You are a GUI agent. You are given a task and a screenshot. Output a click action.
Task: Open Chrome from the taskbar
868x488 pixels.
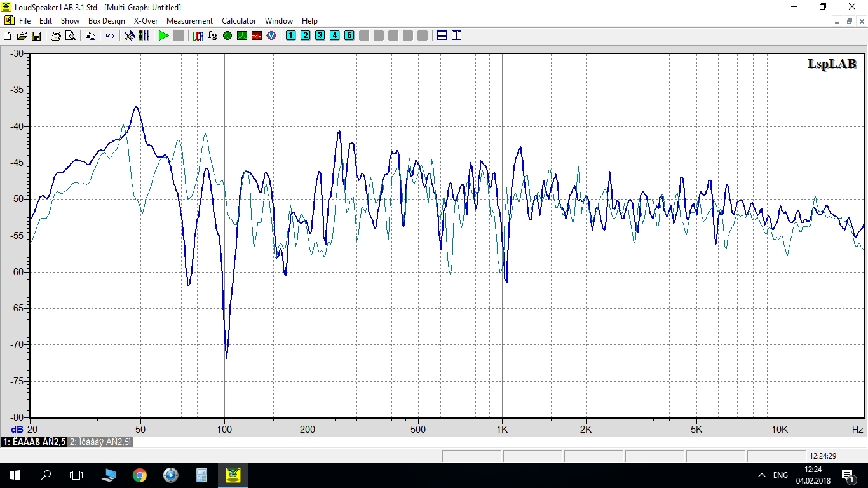pos(139,475)
